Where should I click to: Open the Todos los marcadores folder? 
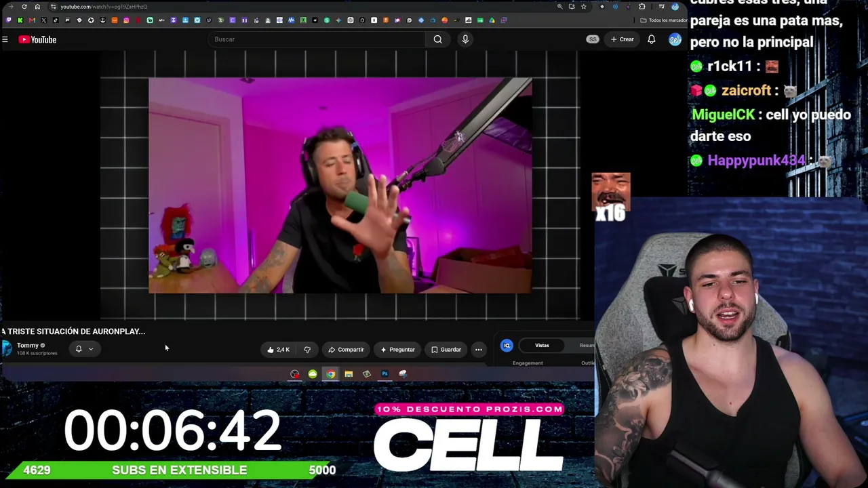pos(663,20)
